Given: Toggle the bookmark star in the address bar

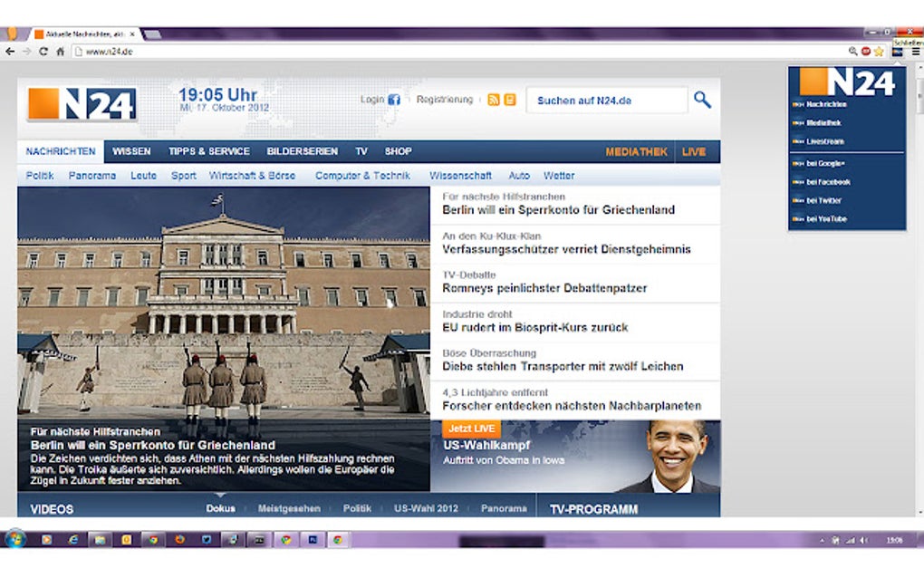Looking at the screenshot, I should [877, 52].
